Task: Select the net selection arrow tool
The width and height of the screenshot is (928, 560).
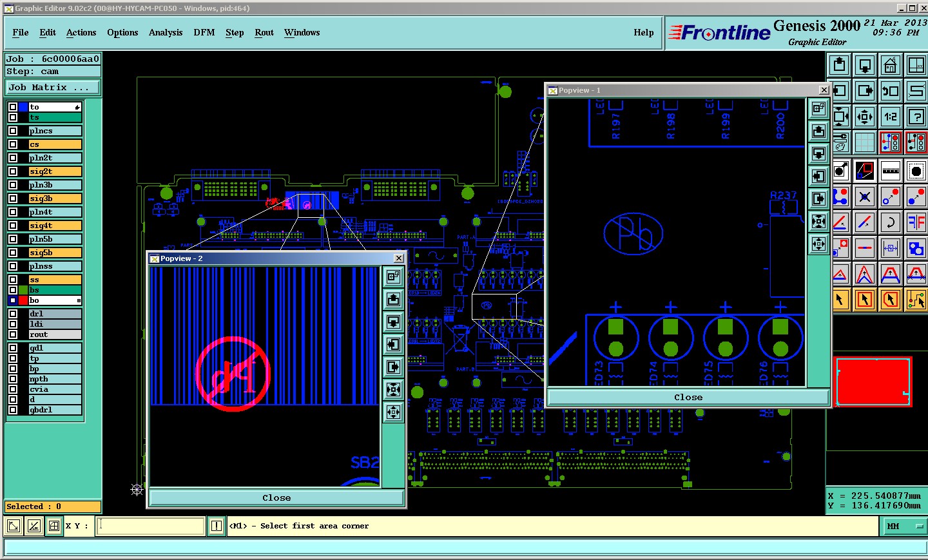Action: [x=916, y=300]
